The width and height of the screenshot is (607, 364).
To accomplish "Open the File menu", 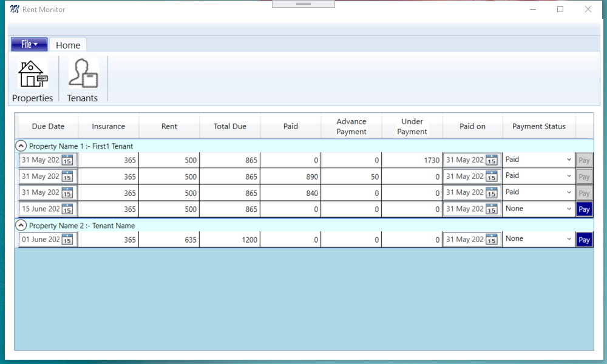I will click(x=29, y=44).
